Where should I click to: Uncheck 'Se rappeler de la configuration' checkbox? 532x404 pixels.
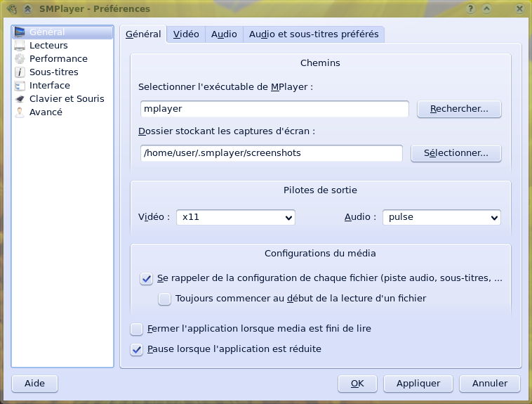146,278
